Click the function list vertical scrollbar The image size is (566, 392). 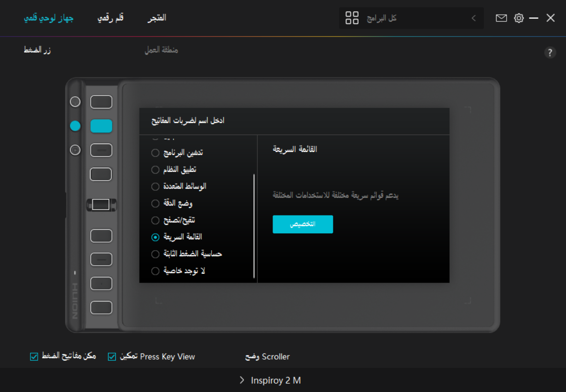coord(254,227)
